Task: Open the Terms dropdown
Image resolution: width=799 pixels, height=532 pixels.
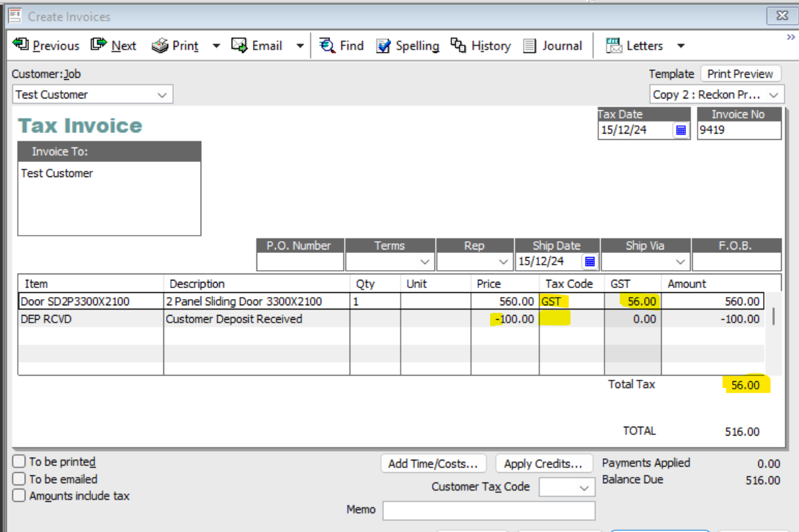Action: pyautogui.click(x=425, y=261)
